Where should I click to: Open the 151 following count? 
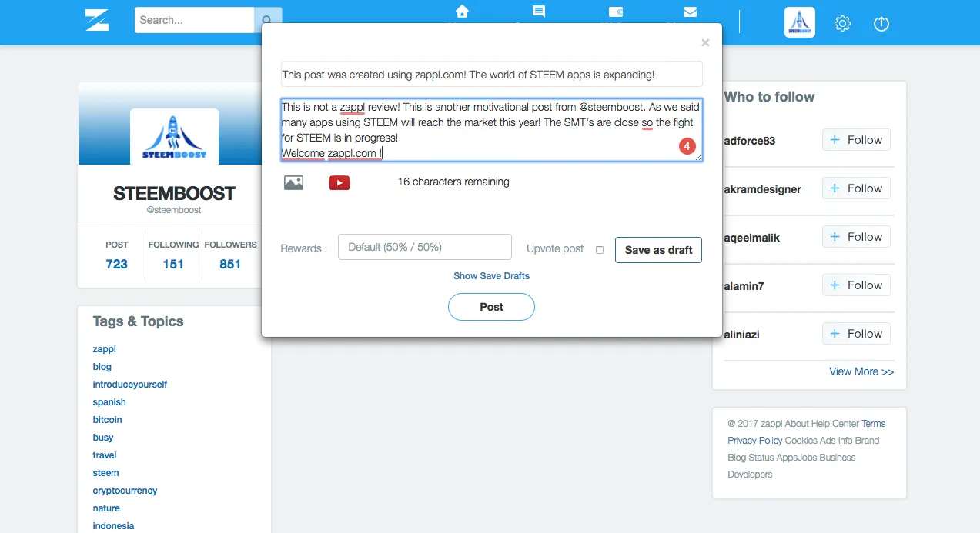tap(173, 264)
